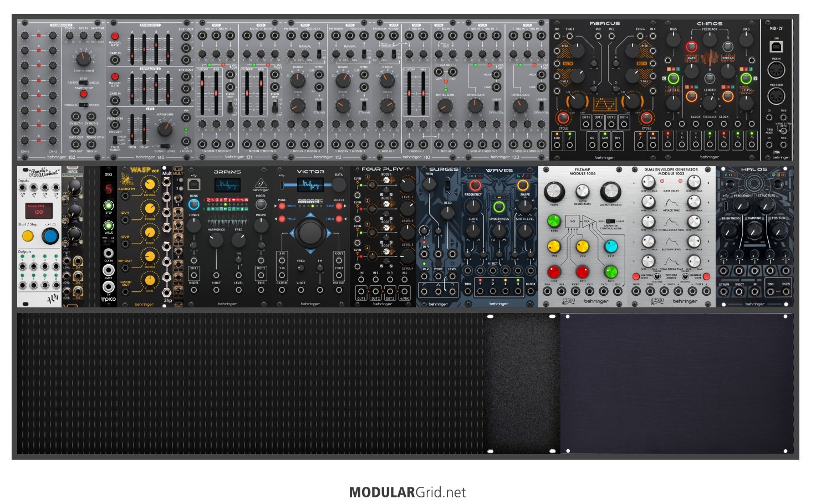
Task: Click the Brains waveform display
Action: click(x=227, y=185)
